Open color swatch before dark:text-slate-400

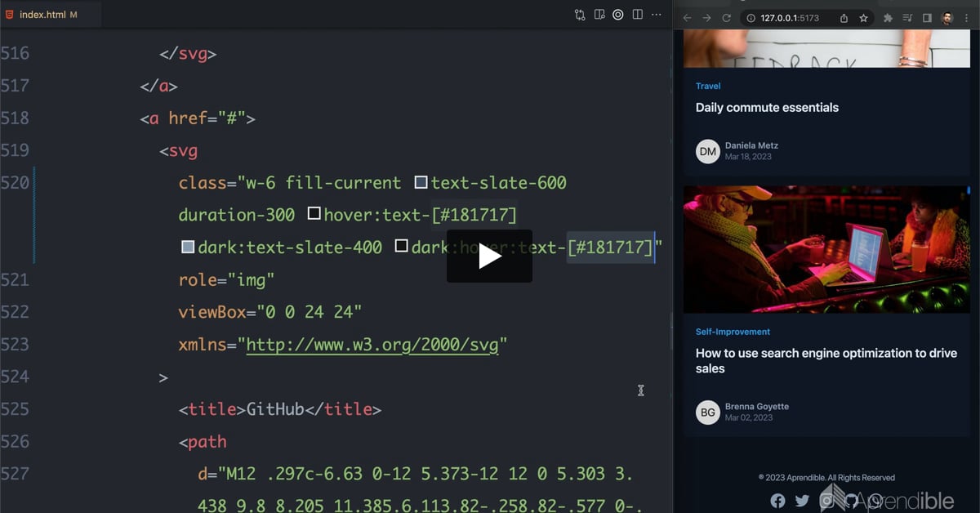coord(188,247)
